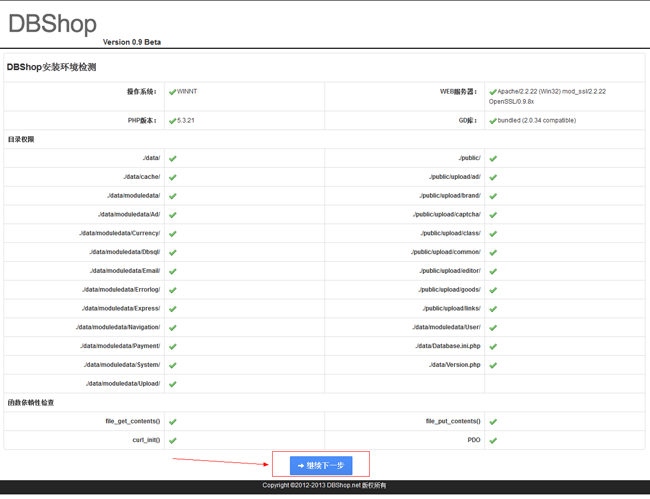This screenshot has height=499, width=650.
Task: Click the ./data/Version.php path text
Action: pos(455,365)
